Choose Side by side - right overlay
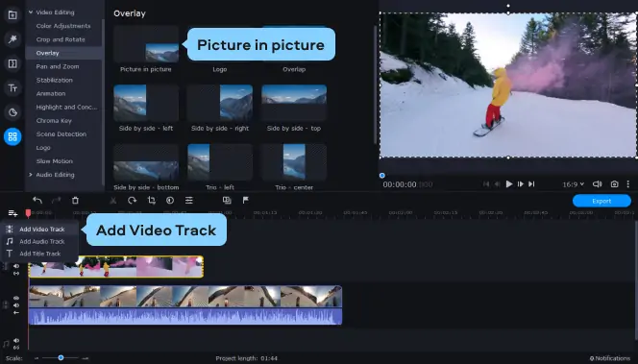The height and width of the screenshot is (364, 638). 220,103
